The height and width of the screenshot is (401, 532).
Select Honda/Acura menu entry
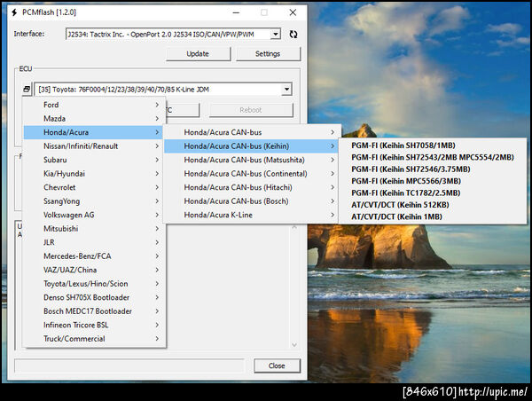(94, 132)
